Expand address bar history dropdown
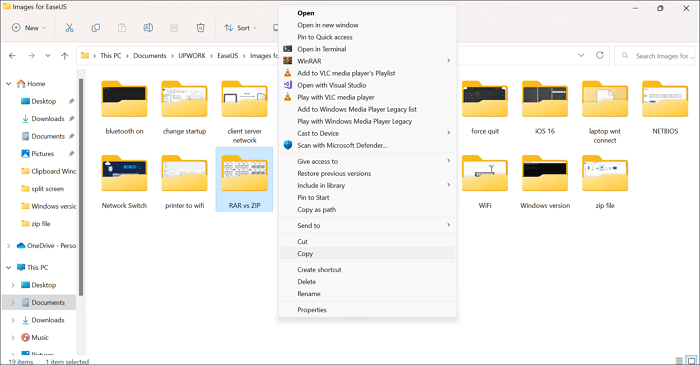Image resolution: width=700 pixels, height=365 pixels. pos(581,55)
